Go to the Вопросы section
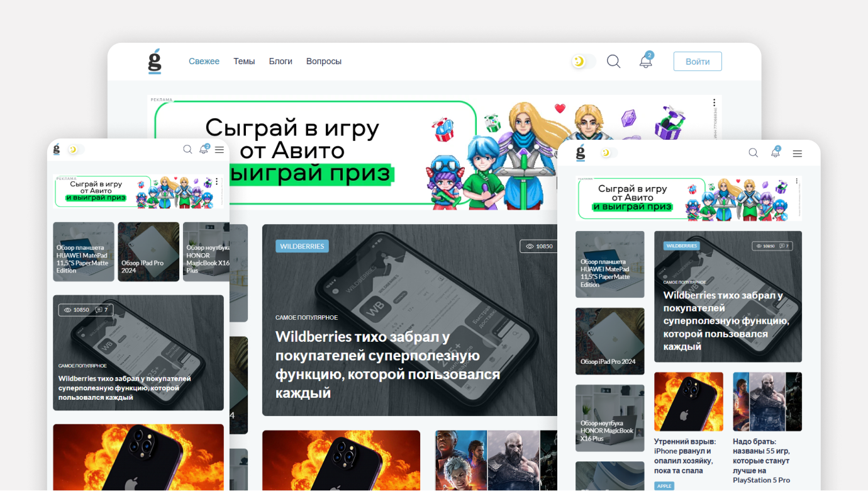 pos(324,61)
